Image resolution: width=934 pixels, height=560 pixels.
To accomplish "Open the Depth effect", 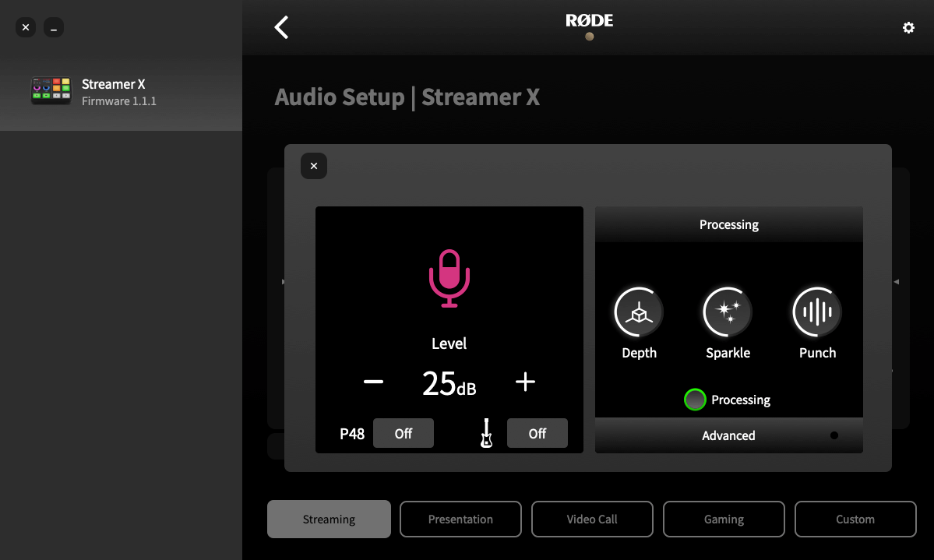I will (x=638, y=311).
